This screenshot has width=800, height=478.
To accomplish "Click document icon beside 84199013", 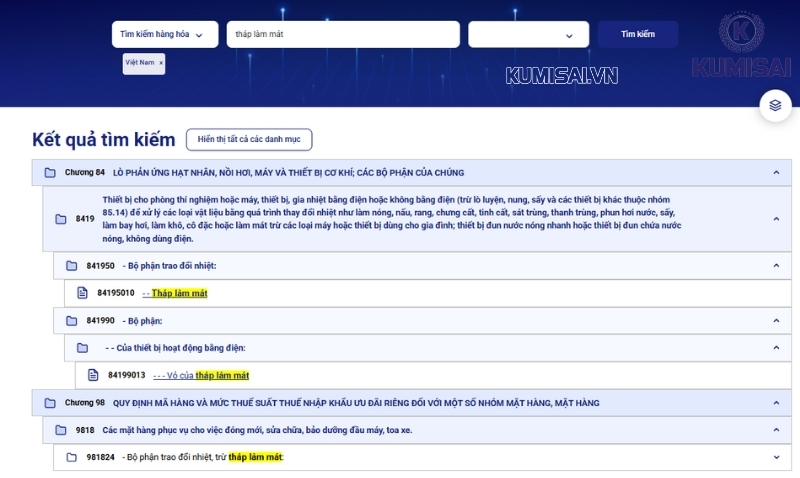I will pyautogui.click(x=94, y=375).
